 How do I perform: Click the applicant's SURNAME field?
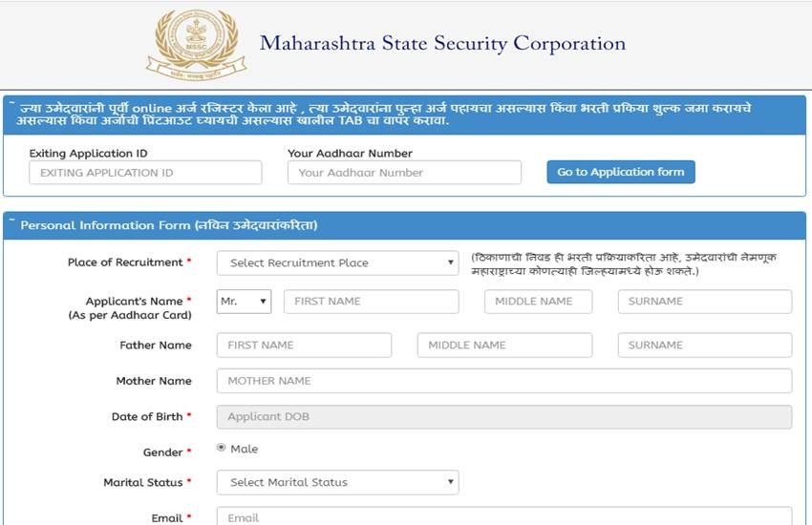coord(704,302)
